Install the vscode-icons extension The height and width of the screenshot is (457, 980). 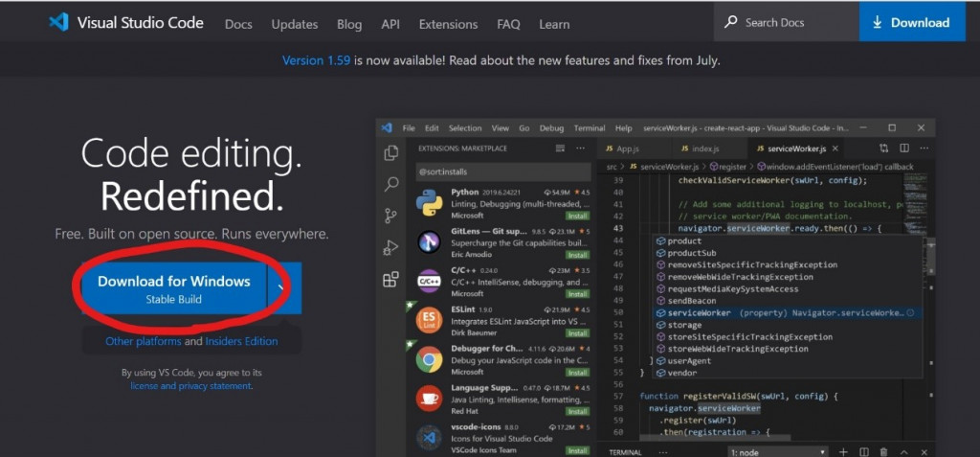click(x=577, y=450)
